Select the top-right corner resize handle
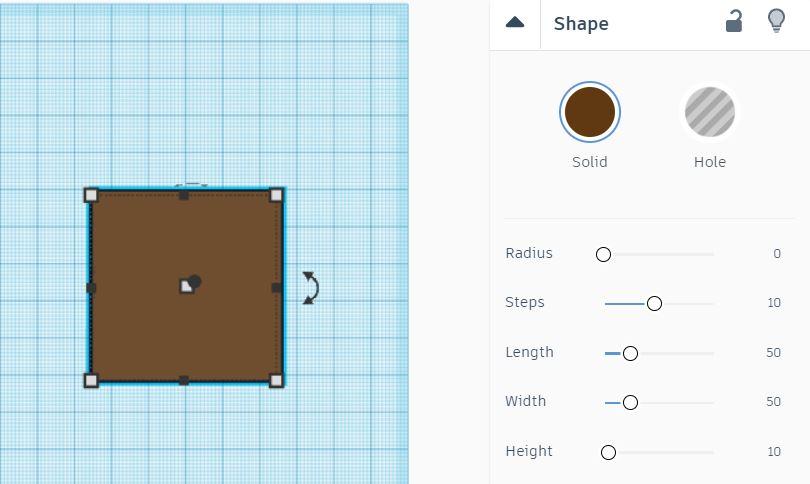The height and width of the screenshot is (484, 810). (x=276, y=195)
